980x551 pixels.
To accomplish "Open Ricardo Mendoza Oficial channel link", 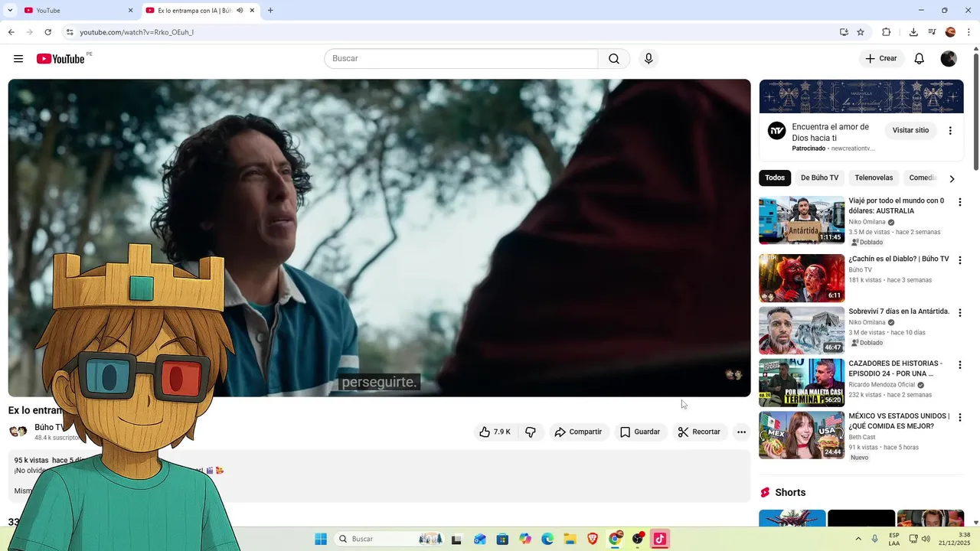I will (x=881, y=385).
